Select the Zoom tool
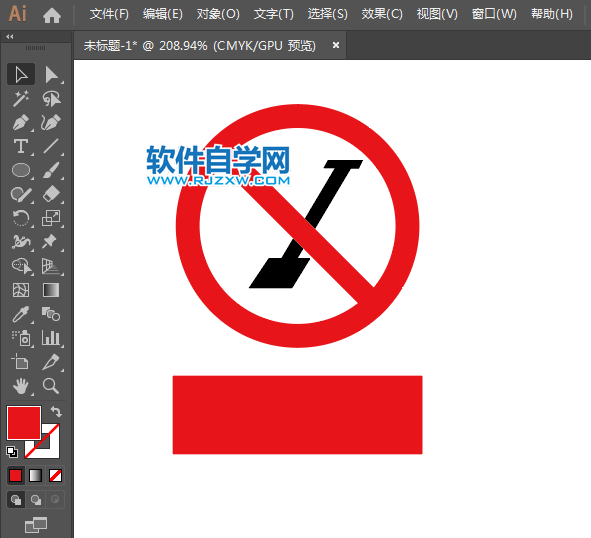Image resolution: width=591 pixels, height=538 pixels. coord(51,386)
